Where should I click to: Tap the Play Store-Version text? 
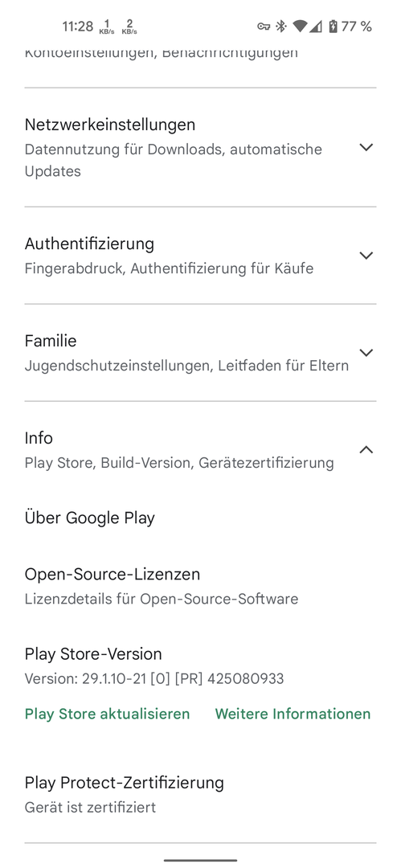93,653
